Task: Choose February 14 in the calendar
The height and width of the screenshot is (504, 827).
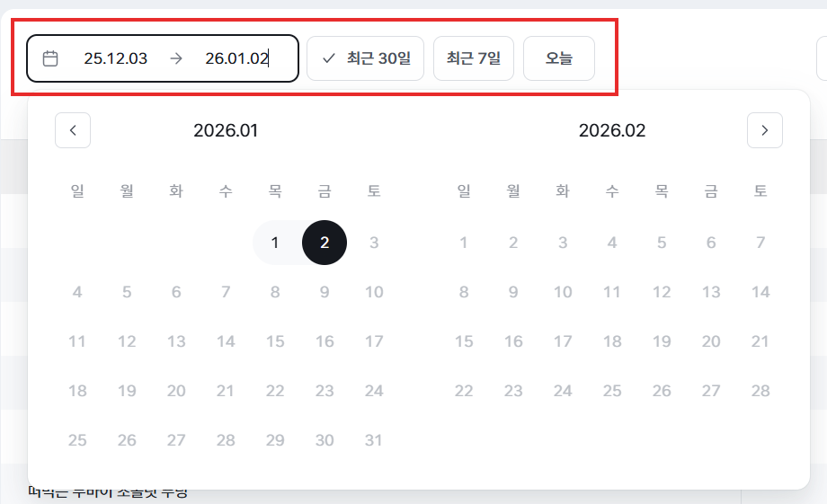Action: click(x=760, y=292)
